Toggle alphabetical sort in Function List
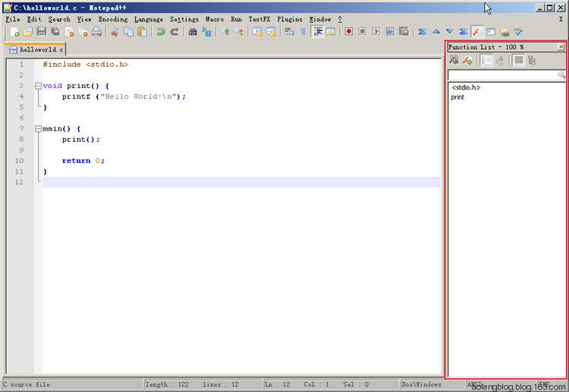Screen dimensions: 569x392 coord(500,60)
